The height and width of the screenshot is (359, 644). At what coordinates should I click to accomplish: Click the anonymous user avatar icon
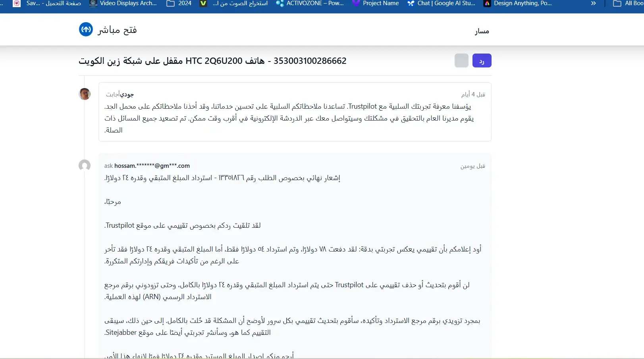[x=85, y=165]
